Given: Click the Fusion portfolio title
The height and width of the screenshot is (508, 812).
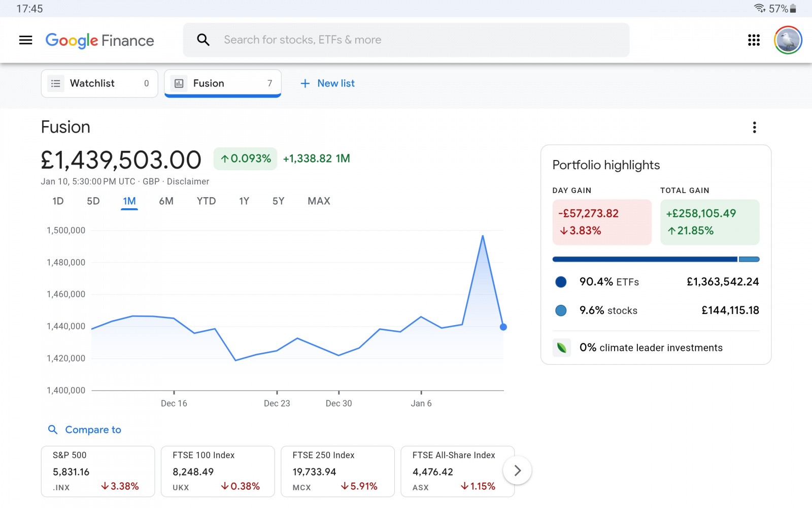Looking at the screenshot, I should click(65, 127).
